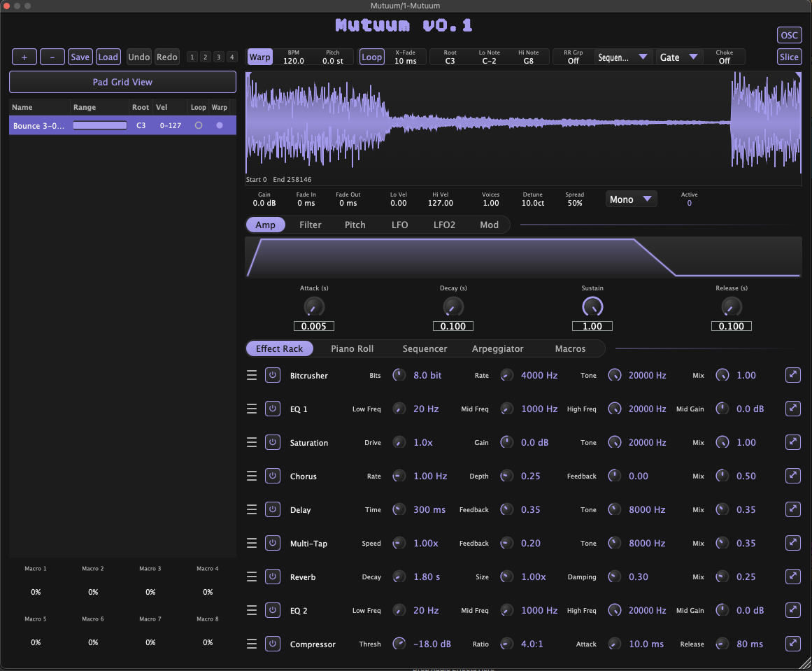Screen dimensions: 812x671
Task: Click the Attack knob
Action: click(314, 306)
